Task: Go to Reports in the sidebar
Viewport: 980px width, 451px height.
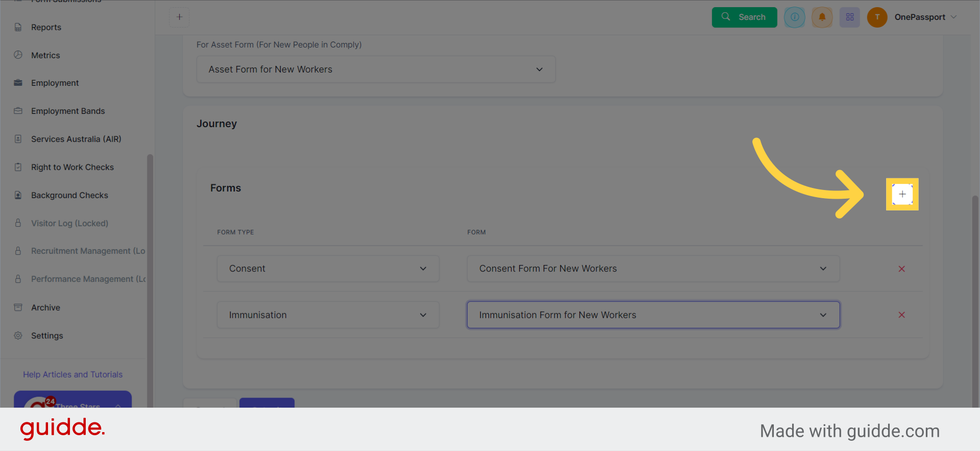Action: pyautogui.click(x=46, y=27)
